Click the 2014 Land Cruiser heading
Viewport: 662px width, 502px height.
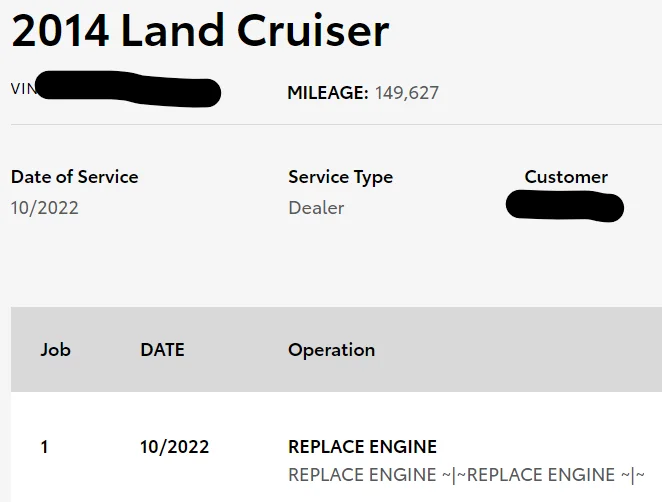click(x=200, y=30)
